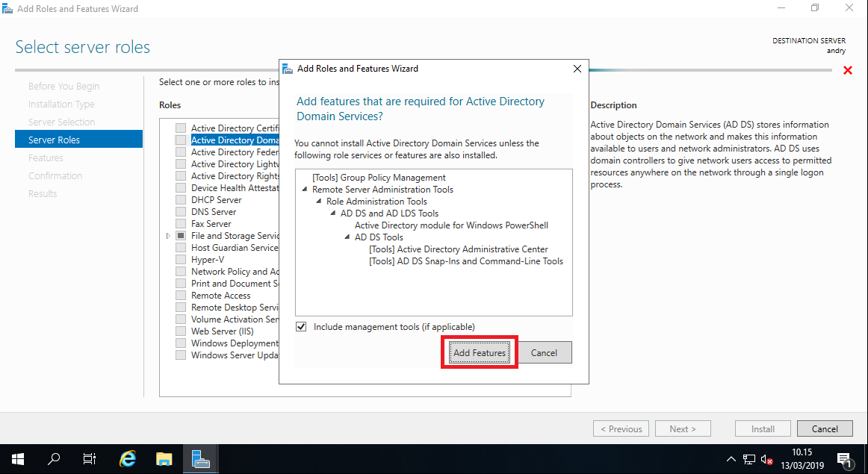This screenshot has width=868, height=474.
Task: Go to Installation Type step
Action: (x=61, y=104)
